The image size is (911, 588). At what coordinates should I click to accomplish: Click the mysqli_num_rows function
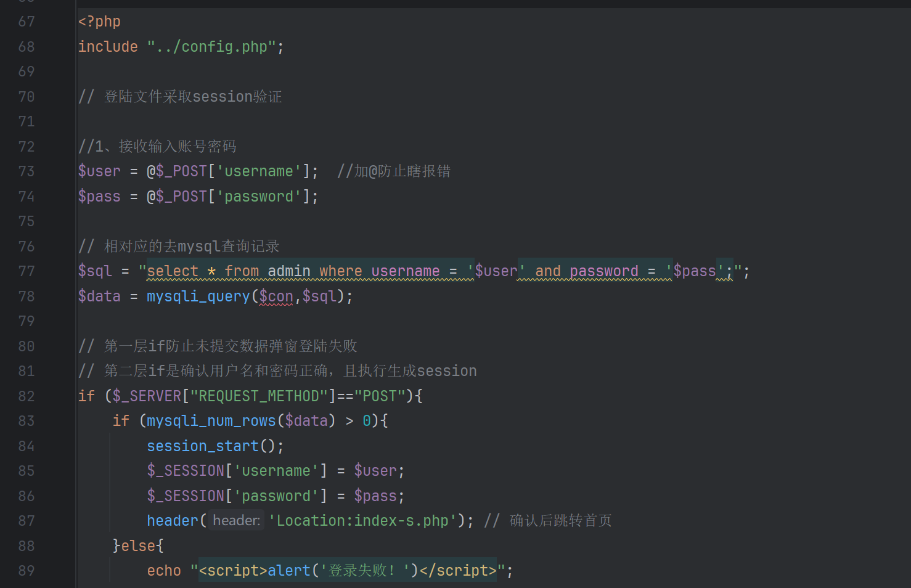pos(211,421)
